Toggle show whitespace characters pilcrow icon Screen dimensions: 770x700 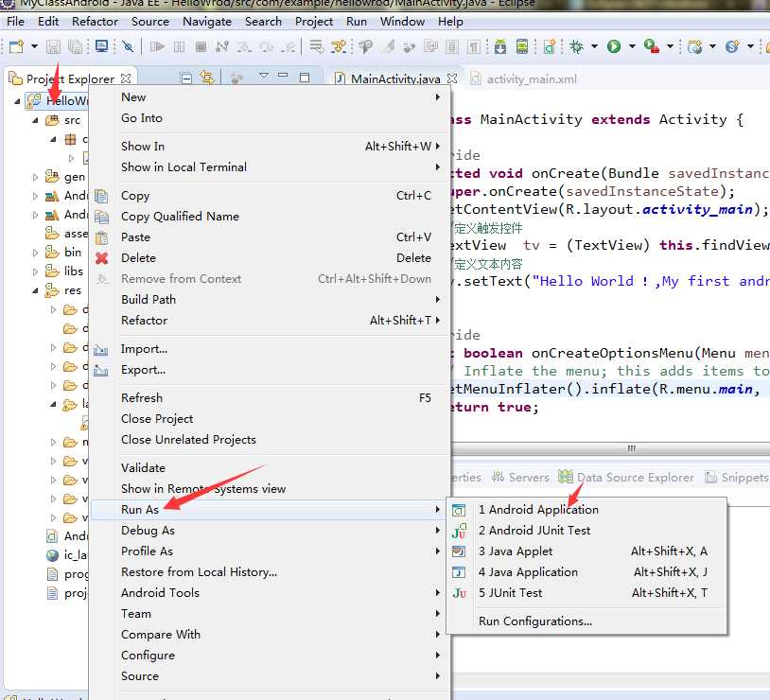(474, 46)
